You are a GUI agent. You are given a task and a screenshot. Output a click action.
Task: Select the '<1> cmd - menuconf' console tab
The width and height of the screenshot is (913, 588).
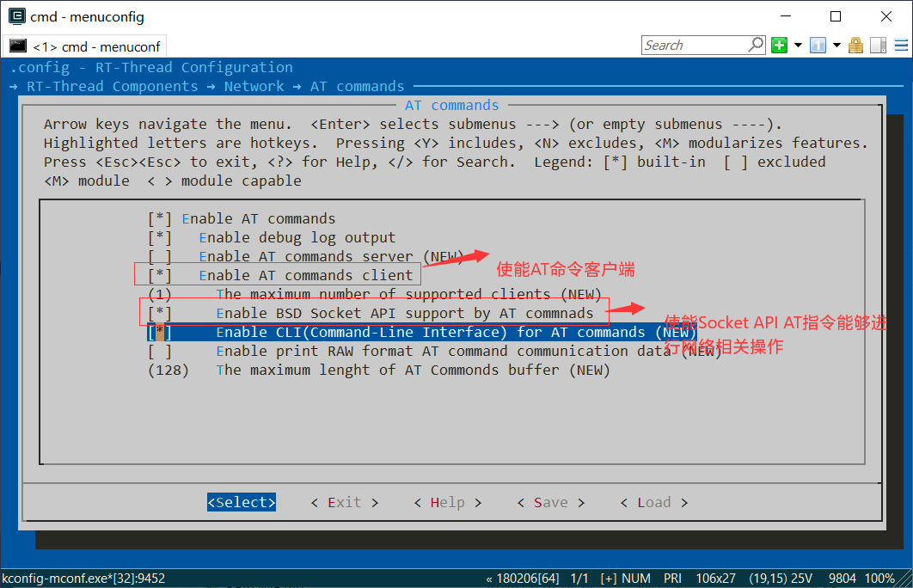pyautogui.click(x=85, y=46)
